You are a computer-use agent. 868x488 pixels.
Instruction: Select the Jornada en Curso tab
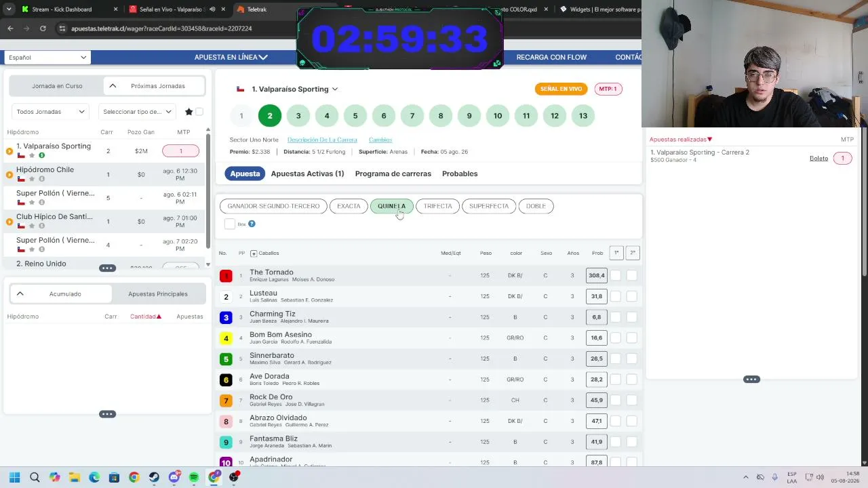click(x=57, y=86)
